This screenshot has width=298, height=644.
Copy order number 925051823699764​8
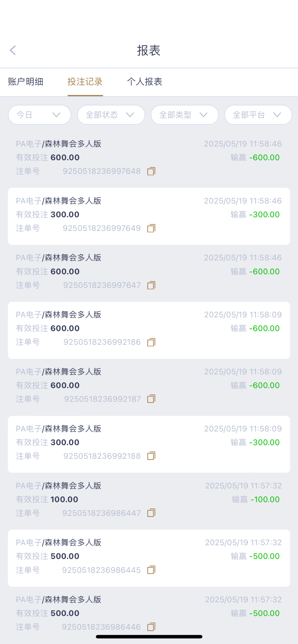coord(151,171)
